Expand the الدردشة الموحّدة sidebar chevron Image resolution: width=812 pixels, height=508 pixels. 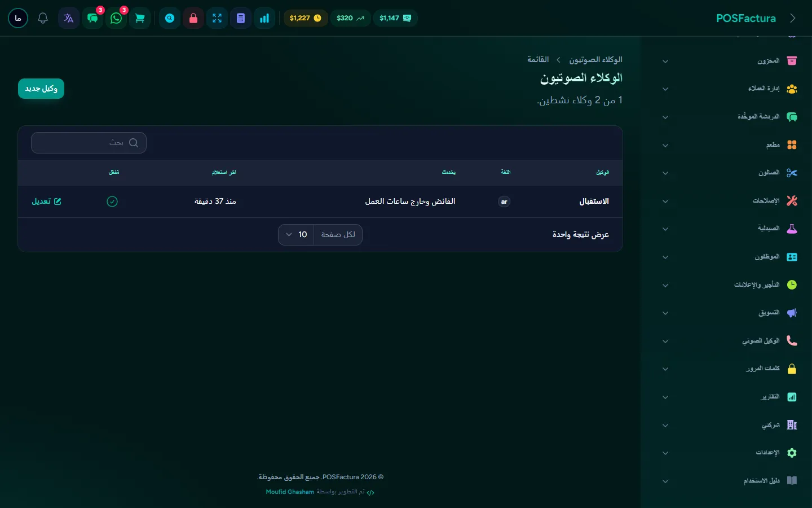(x=665, y=117)
